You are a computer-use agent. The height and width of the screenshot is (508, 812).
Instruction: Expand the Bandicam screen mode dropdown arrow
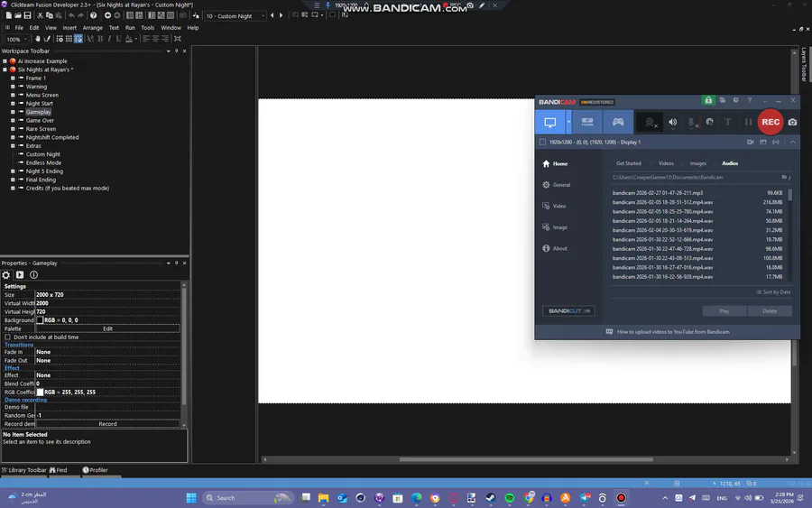point(568,122)
